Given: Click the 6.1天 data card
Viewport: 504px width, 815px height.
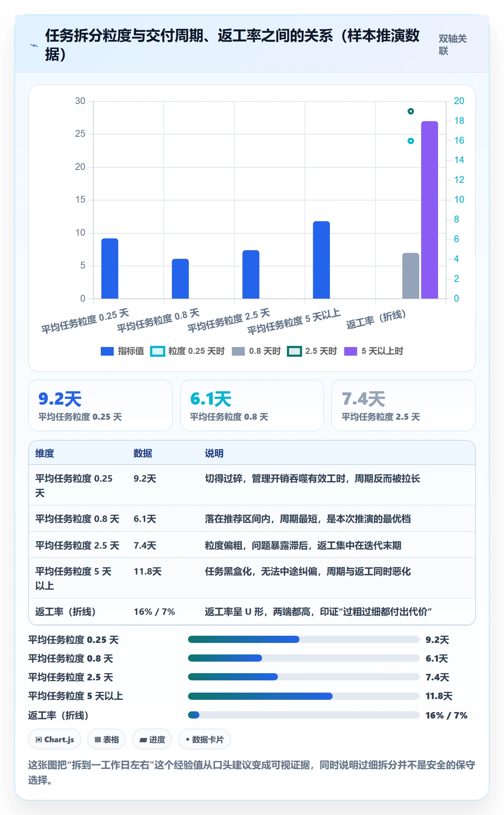Looking at the screenshot, I should point(252,405).
